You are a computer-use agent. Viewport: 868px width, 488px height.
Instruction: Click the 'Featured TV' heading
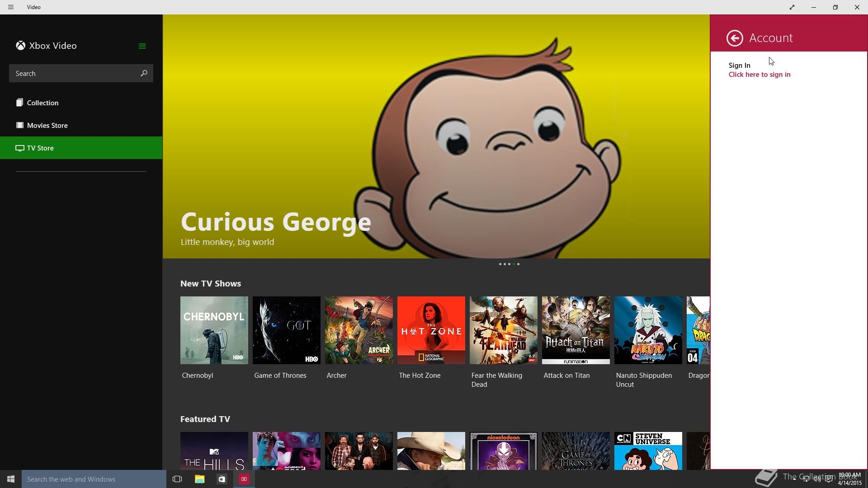tap(205, 419)
